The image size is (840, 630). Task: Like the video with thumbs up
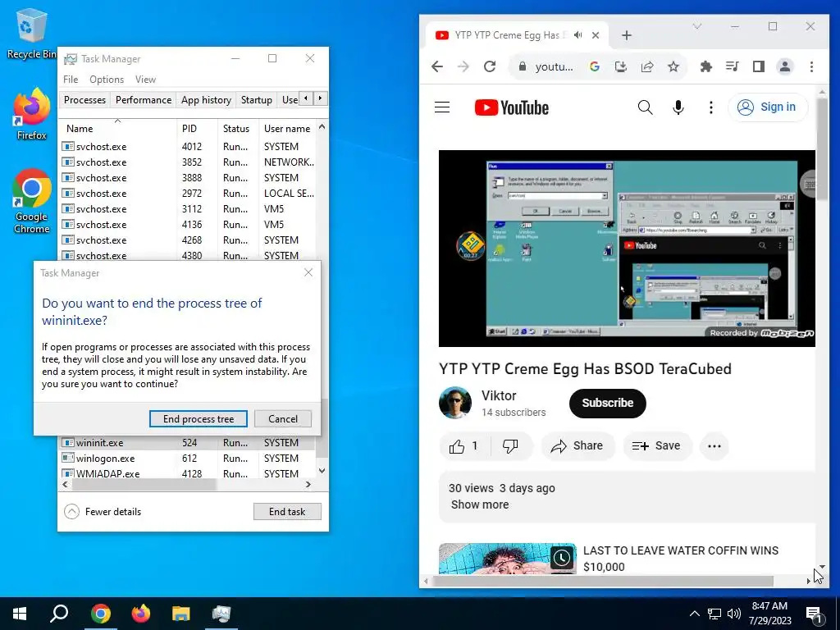pos(464,446)
